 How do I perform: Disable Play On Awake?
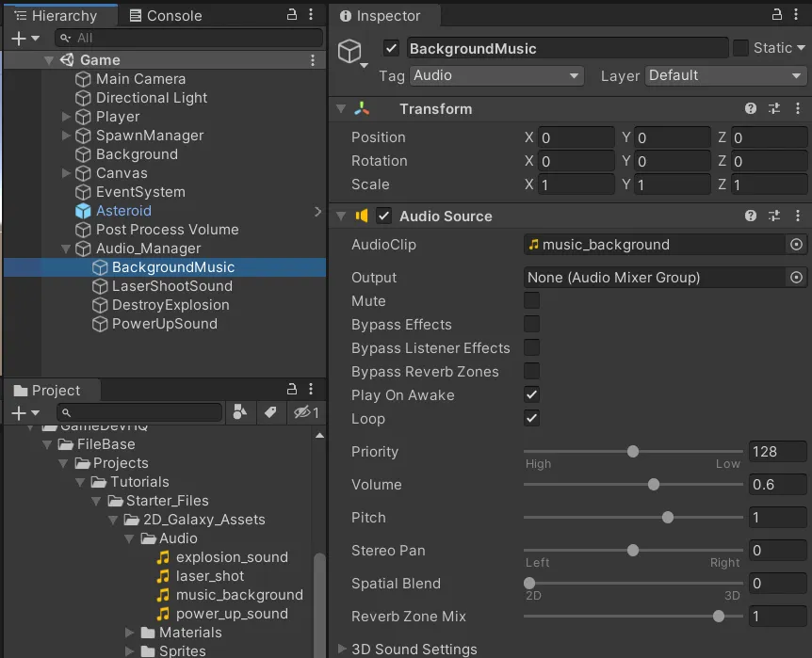click(532, 395)
